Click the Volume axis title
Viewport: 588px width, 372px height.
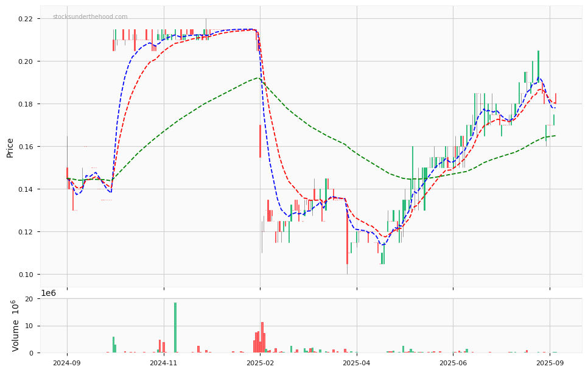tap(15, 326)
